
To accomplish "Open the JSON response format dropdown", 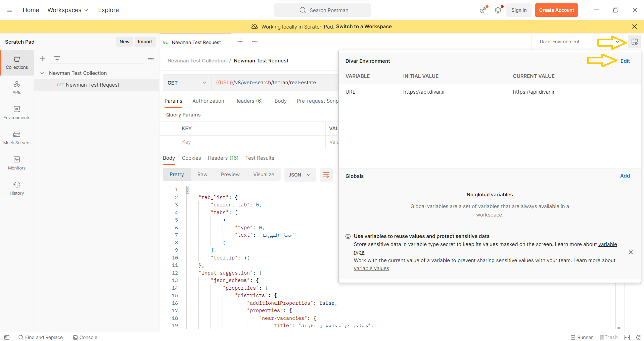I will pyautogui.click(x=300, y=175).
